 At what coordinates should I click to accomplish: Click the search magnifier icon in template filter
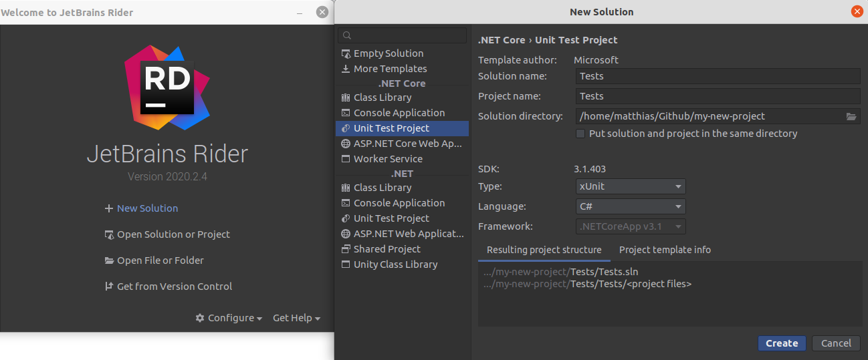[346, 35]
